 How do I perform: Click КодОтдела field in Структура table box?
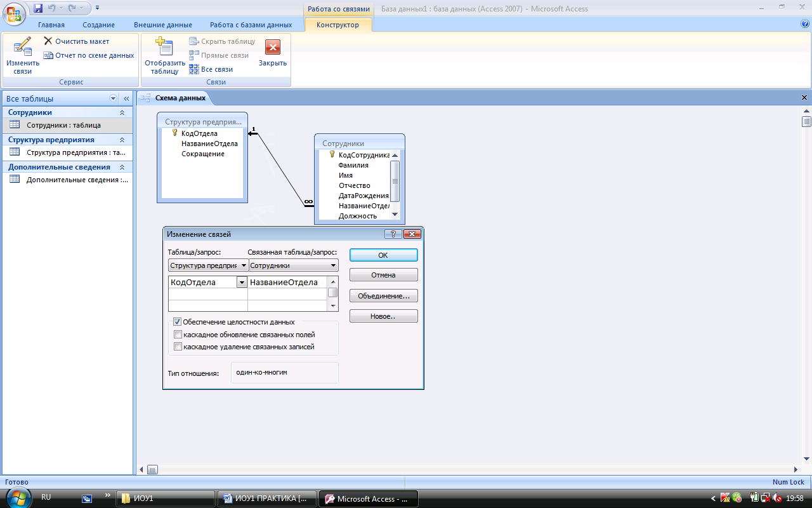(x=199, y=133)
